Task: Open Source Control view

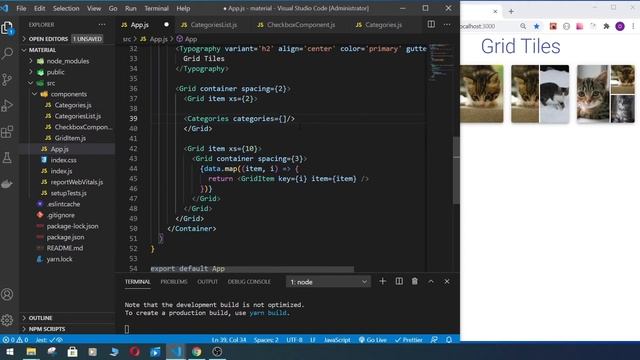Action: (x=7, y=80)
